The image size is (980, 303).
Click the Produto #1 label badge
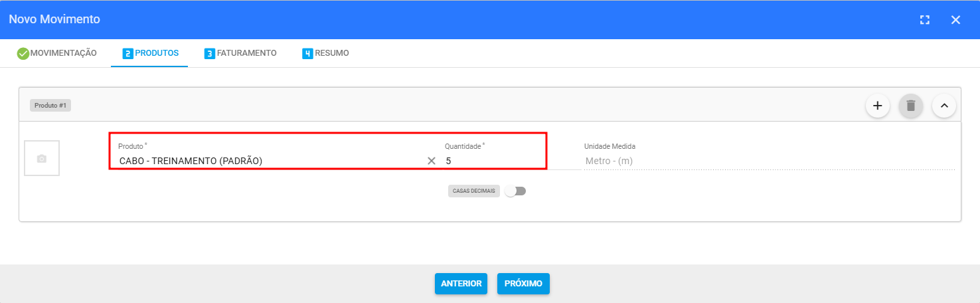coord(50,106)
